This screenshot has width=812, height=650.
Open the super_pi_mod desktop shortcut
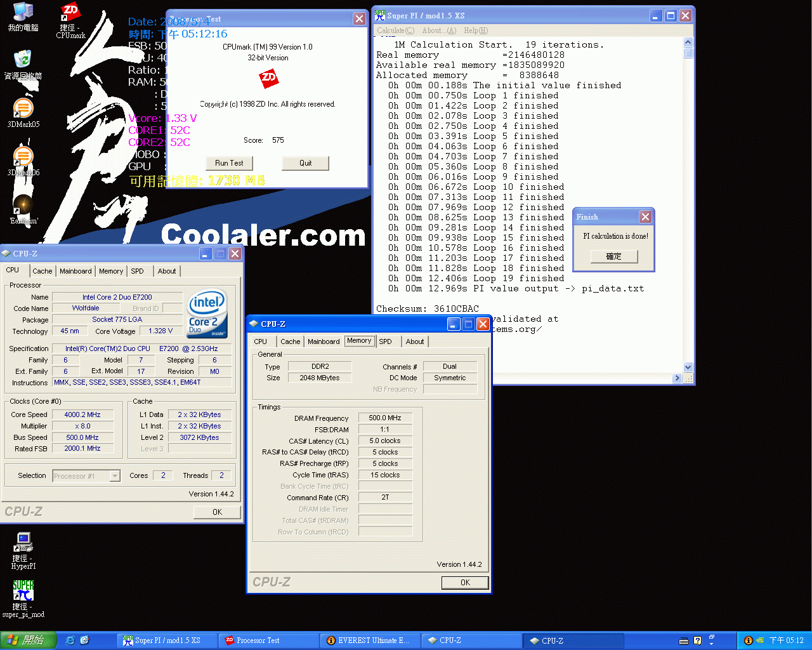[23, 599]
